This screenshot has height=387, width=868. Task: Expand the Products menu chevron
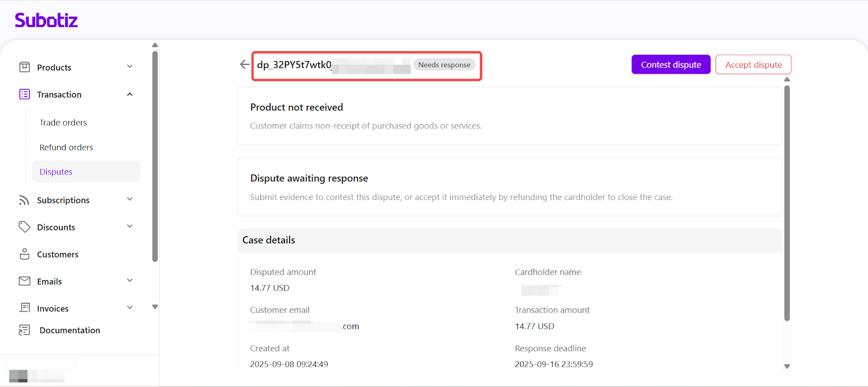(x=130, y=67)
